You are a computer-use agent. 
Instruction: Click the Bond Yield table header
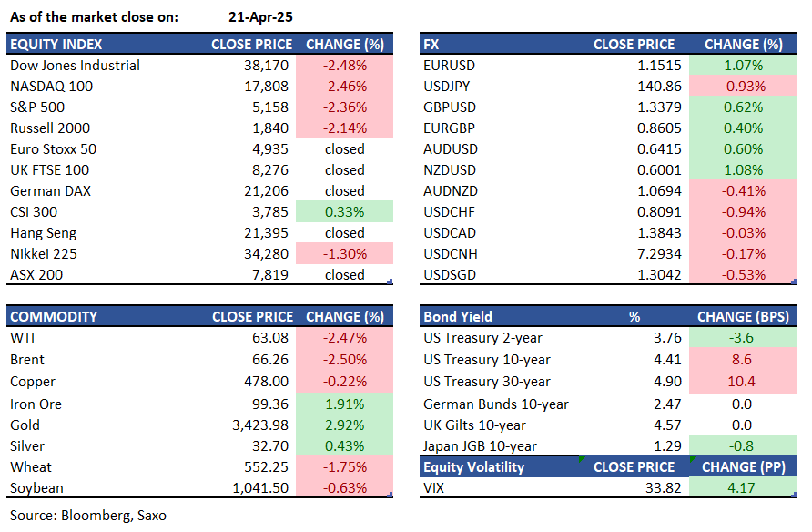pyautogui.click(x=458, y=317)
